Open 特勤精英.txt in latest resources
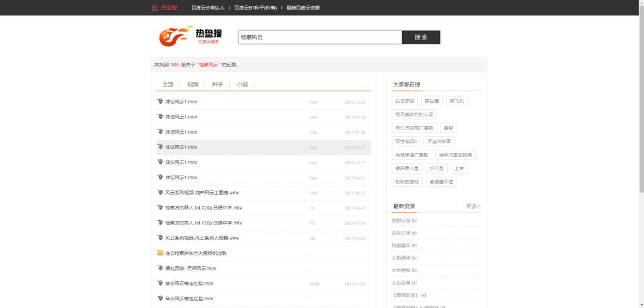The height and width of the screenshot is (308, 644). point(404,245)
